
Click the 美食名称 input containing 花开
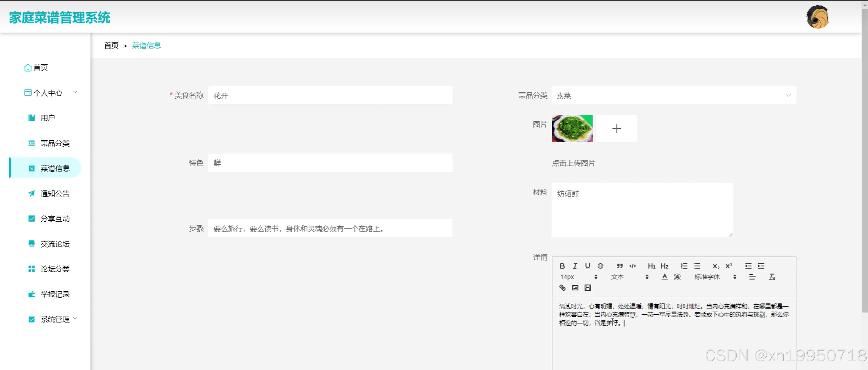330,96
